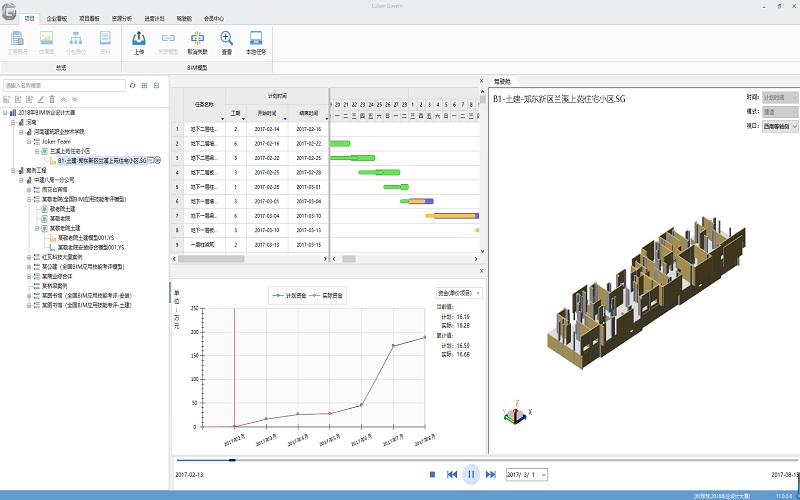
Task: Click the collapse-all minus icon beside the search box
Action: pos(157,86)
